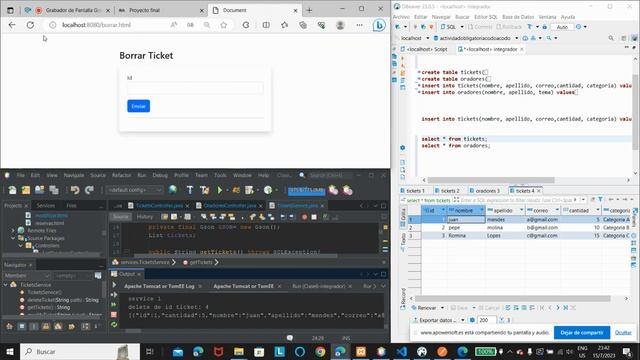Open the Bing chat sidebar icon
The height and width of the screenshot is (360, 640).
(379, 25)
